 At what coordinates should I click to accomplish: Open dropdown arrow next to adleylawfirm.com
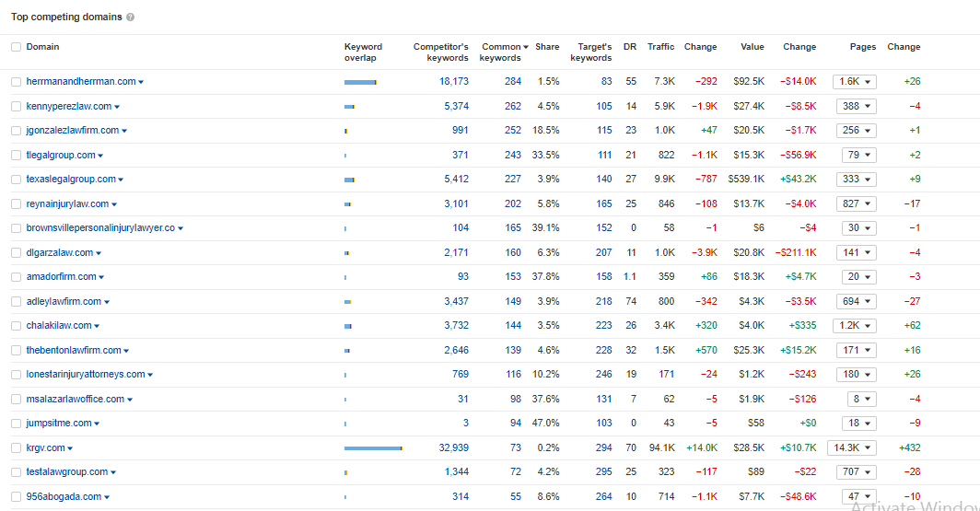click(x=107, y=302)
